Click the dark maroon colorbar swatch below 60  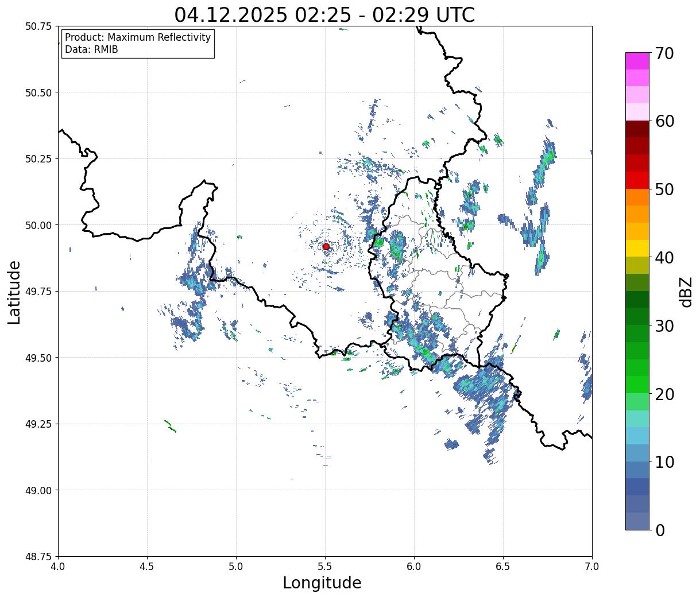pyautogui.click(x=637, y=129)
